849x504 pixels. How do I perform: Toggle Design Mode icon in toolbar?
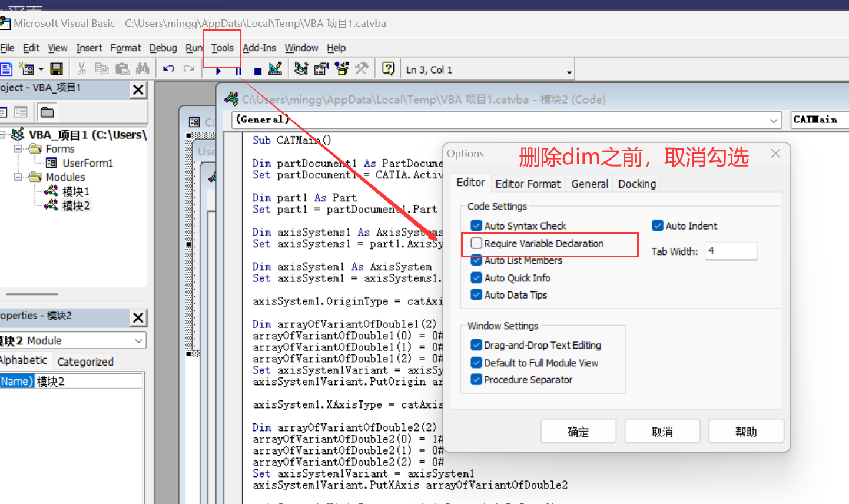[276, 69]
